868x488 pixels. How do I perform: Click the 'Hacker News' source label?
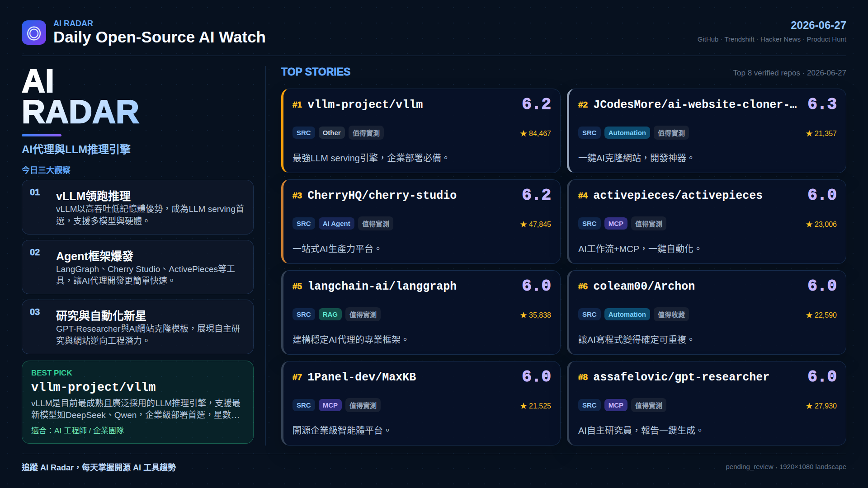[x=780, y=39]
